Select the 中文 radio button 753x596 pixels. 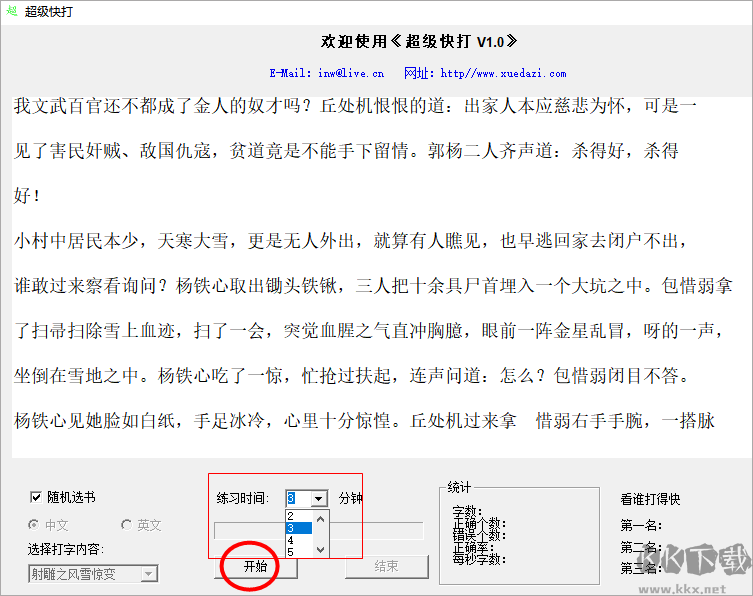tap(34, 525)
